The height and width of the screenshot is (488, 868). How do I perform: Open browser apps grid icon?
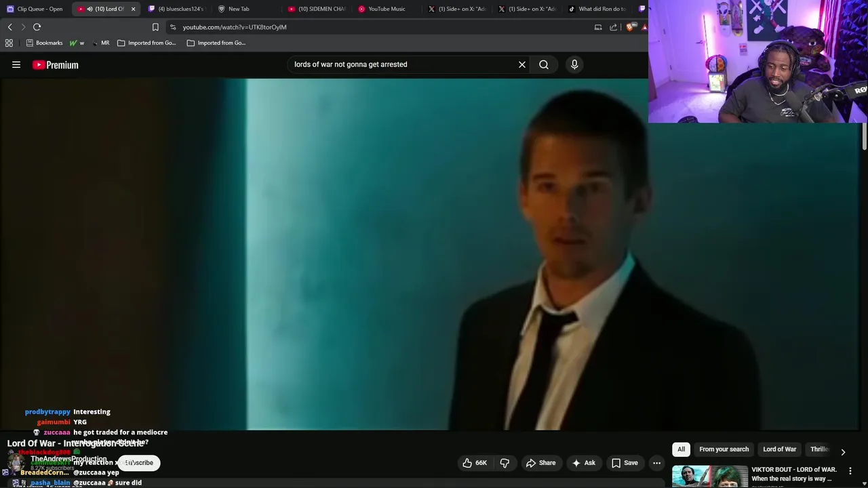[9, 43]
